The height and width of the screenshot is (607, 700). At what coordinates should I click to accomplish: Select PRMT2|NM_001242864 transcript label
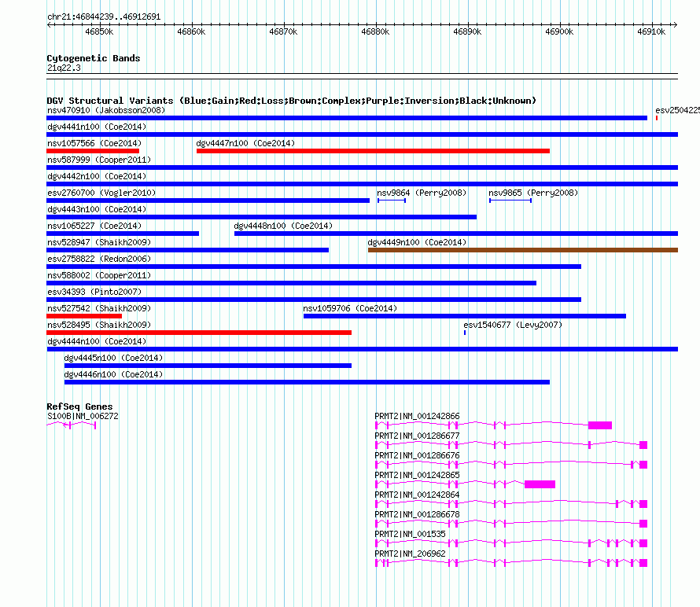click(417, 495)
